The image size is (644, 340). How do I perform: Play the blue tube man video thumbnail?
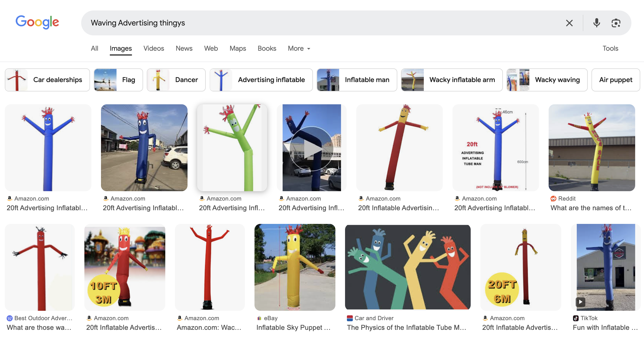click(312, 148)
